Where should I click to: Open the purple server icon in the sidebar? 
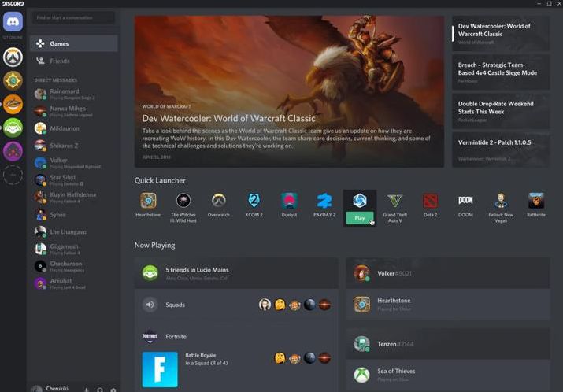pos(13,151)
